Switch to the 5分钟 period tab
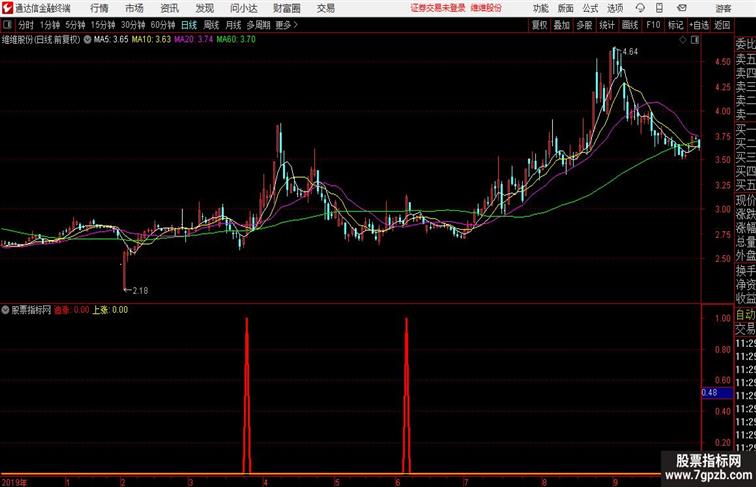 point(75,25)
